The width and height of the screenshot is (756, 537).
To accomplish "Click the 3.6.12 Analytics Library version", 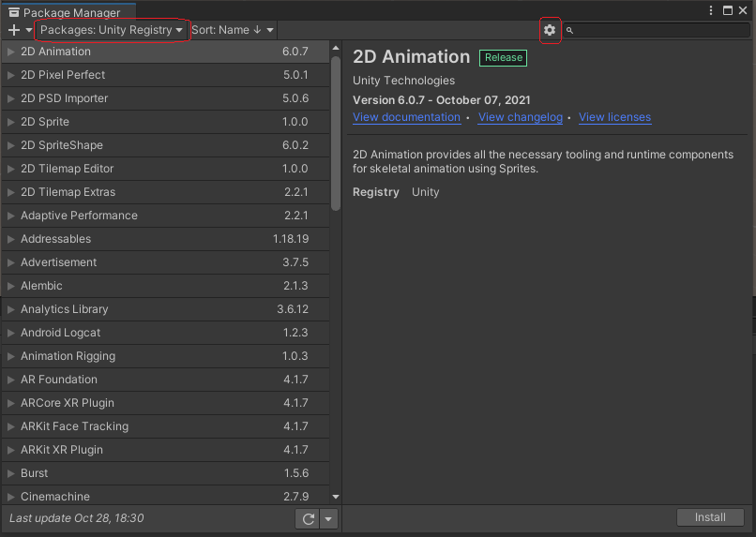I will point(293,309).
